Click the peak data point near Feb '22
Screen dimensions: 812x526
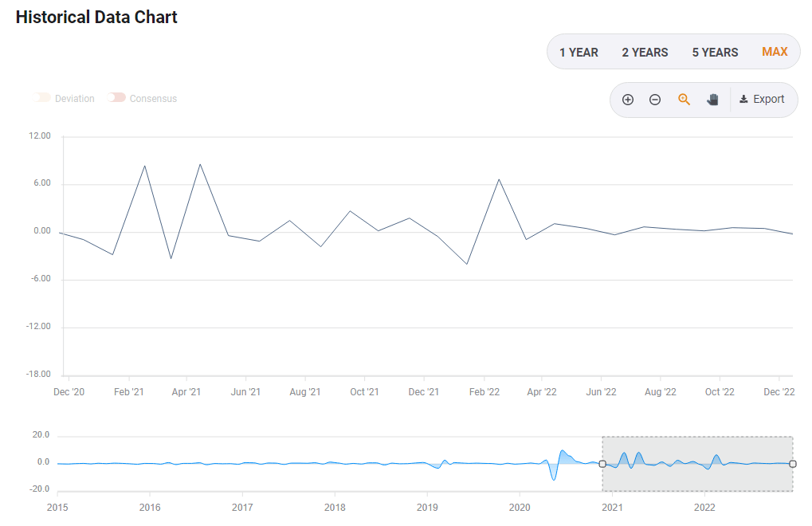(x=499, y=179)
